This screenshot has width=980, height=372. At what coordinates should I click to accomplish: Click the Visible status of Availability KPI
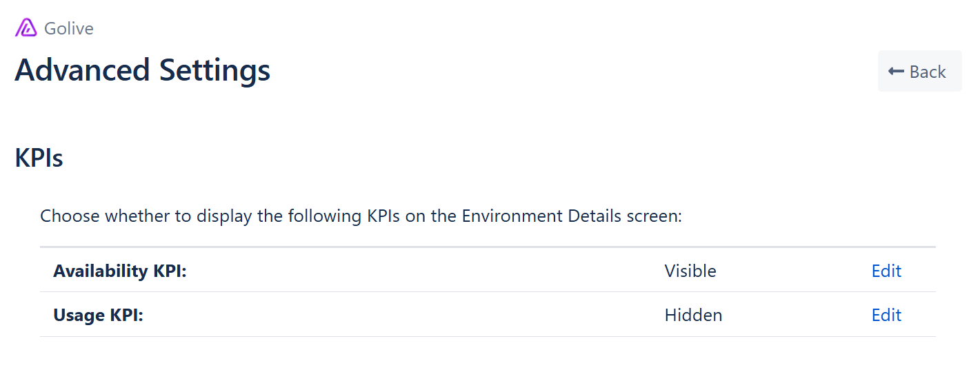[x=690, y=271]
